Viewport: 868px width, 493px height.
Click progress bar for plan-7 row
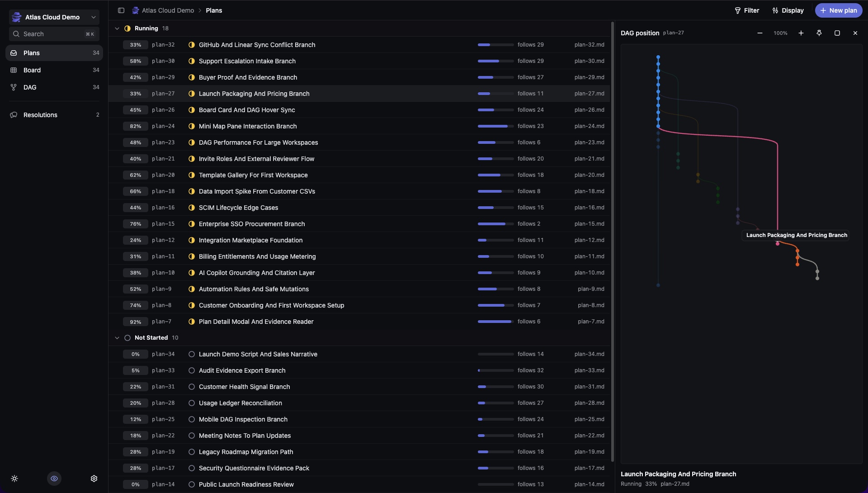coord(495,322)
